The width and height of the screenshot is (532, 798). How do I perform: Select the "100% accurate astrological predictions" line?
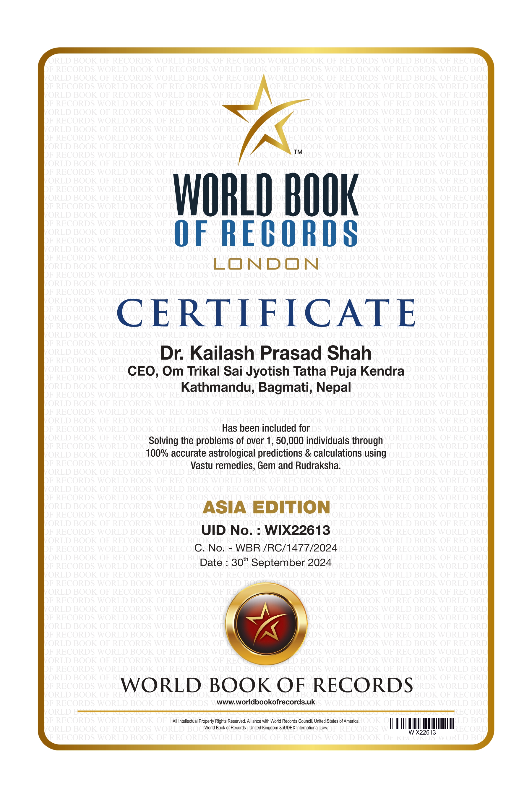pyautogui.click(x=266, y=453)
